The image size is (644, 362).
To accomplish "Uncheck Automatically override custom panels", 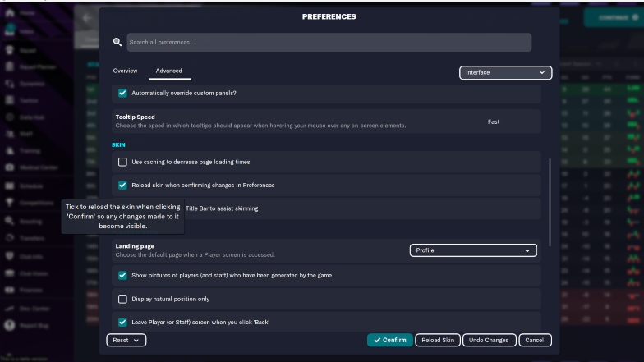I will click(122, 93).
